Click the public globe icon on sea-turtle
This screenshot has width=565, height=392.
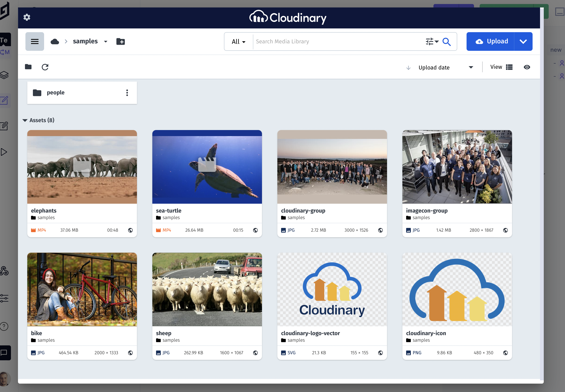pyautogui.click(x=255, y=230)
